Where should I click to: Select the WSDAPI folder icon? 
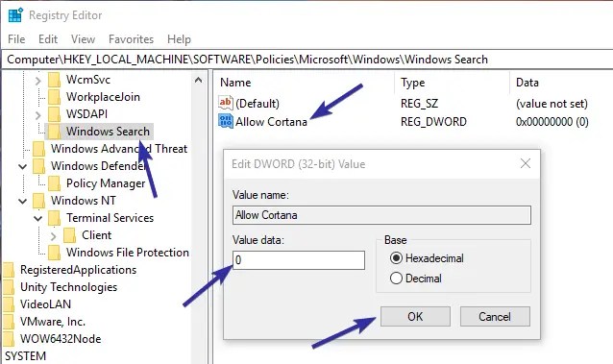[x=55, y=114]
